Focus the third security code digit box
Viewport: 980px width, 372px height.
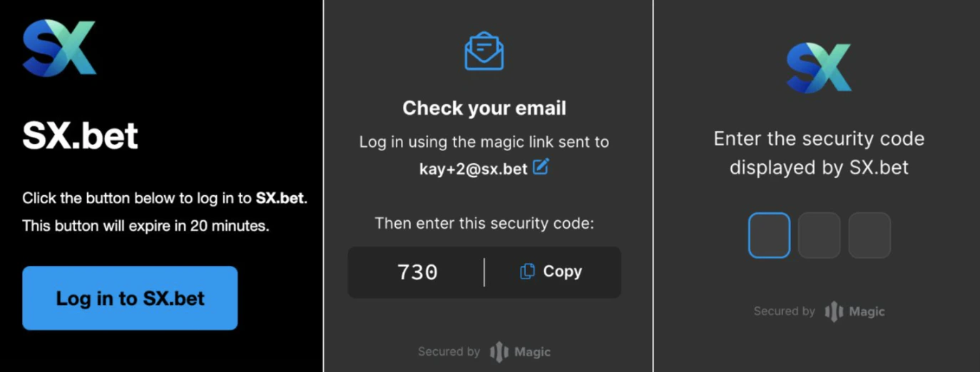[869, 235]
